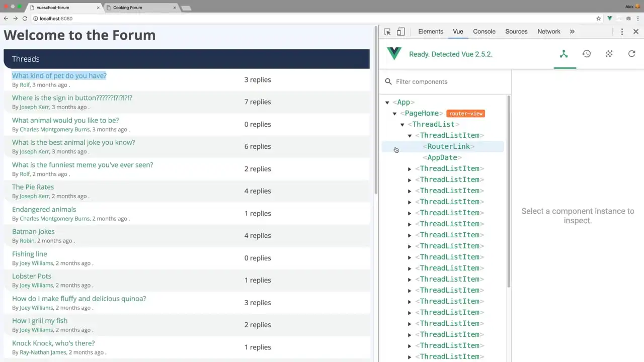Open a new browser tab
Viewport: 644px width, 362px height.
point(186,8)
